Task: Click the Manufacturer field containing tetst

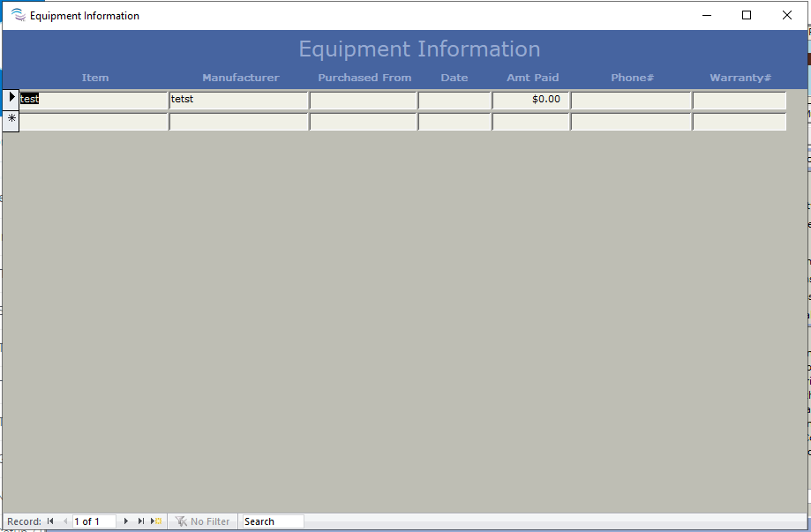Action: [238, 100]
